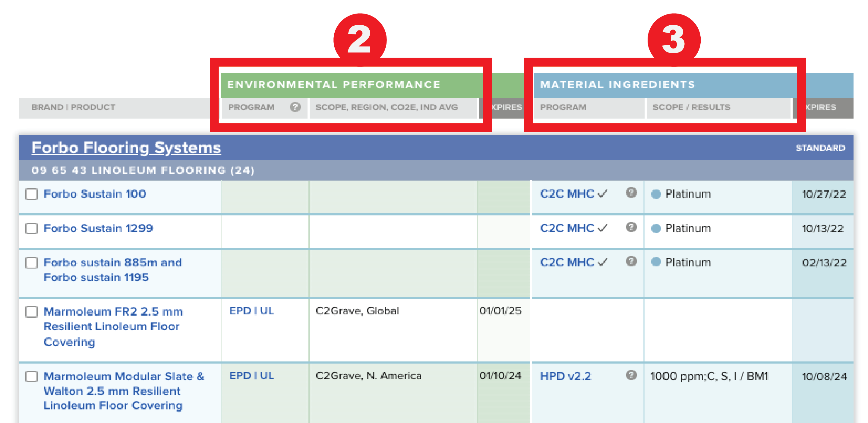The height and width of the screenshot is (423, 868).
Task: Click the 01/01/25 expiry date
Action: [x=500, y=311]
